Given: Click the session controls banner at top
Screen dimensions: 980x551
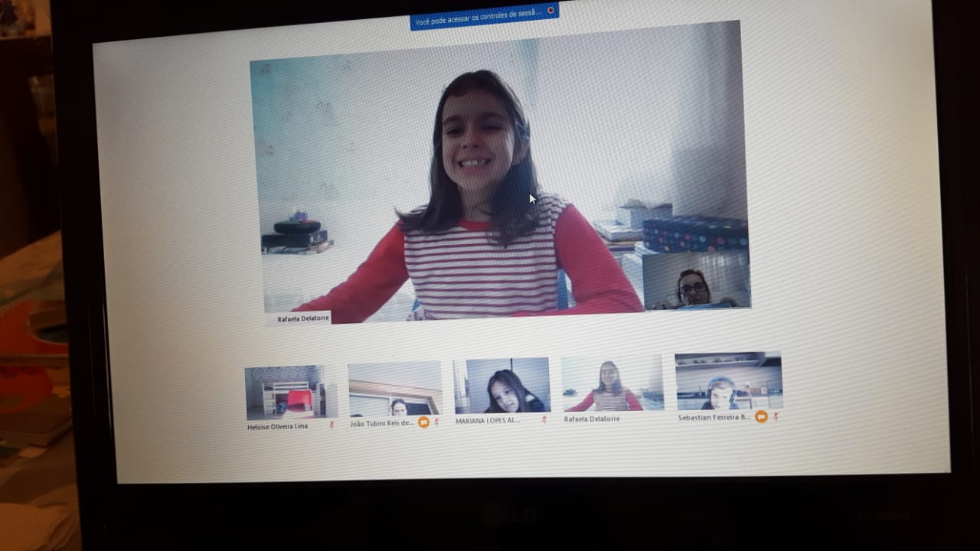Looking at the screenshot, I should pyautogui.click(x=484, y=17).
